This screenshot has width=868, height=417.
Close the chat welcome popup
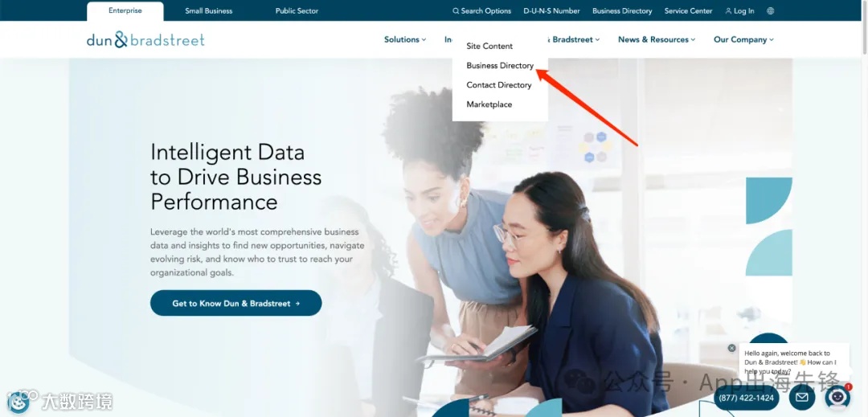[x=732, y=348]
